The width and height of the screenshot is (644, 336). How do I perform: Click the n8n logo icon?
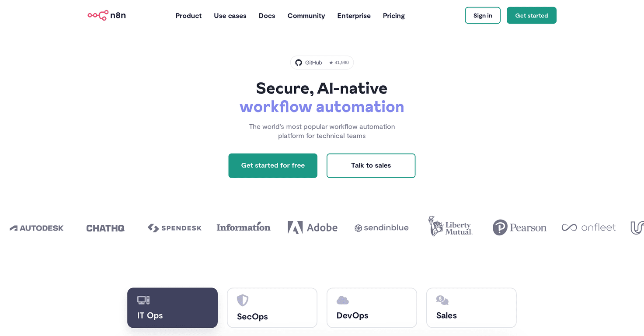click(98, 15)
